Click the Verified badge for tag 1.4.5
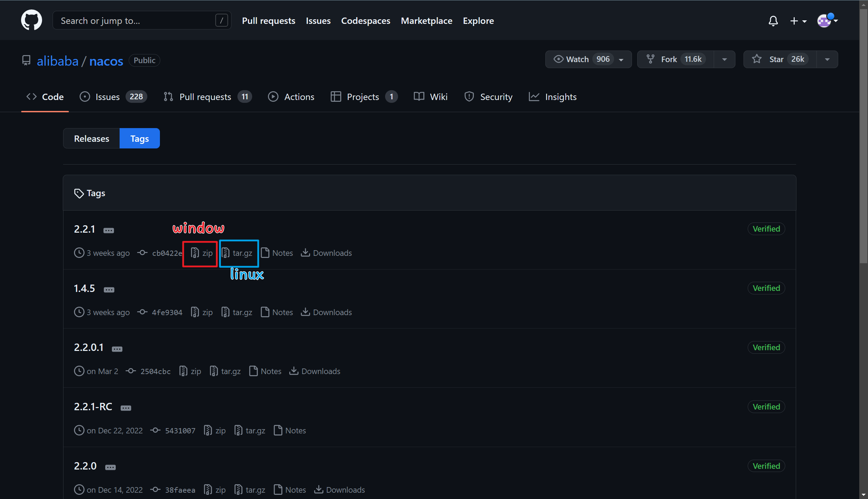This screenshot has height=499, width=868. click(x=766, y=288)
